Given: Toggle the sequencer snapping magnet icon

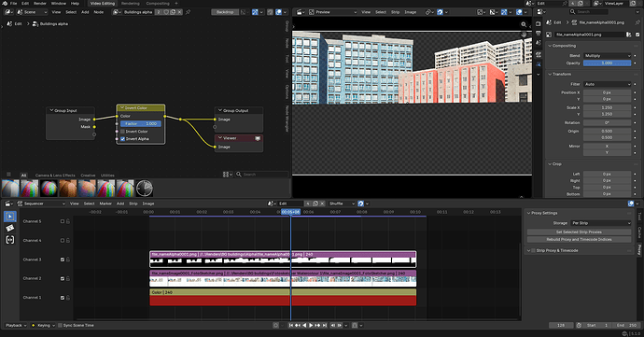Looking at the screenshot, I should click(x=360, y=204).
